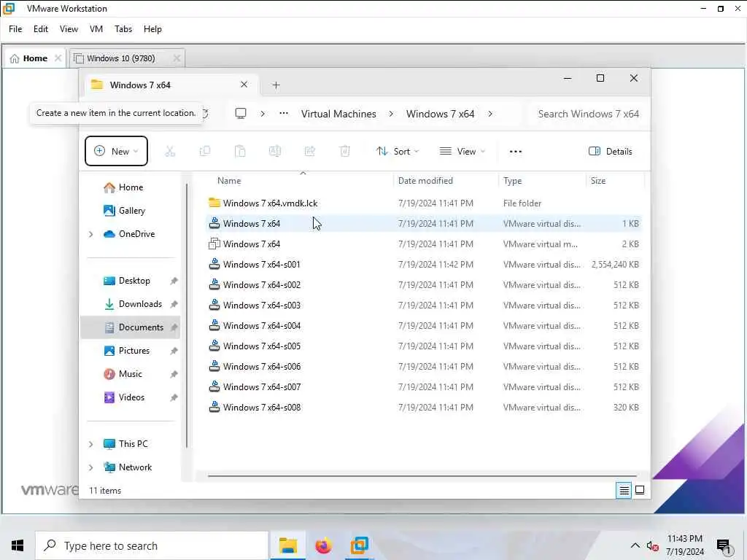The height and width of the screenshot is (560, 747).
Task: Click the pin icon beside Pictures
Action: pyautogui.click(x=174, y=351)
